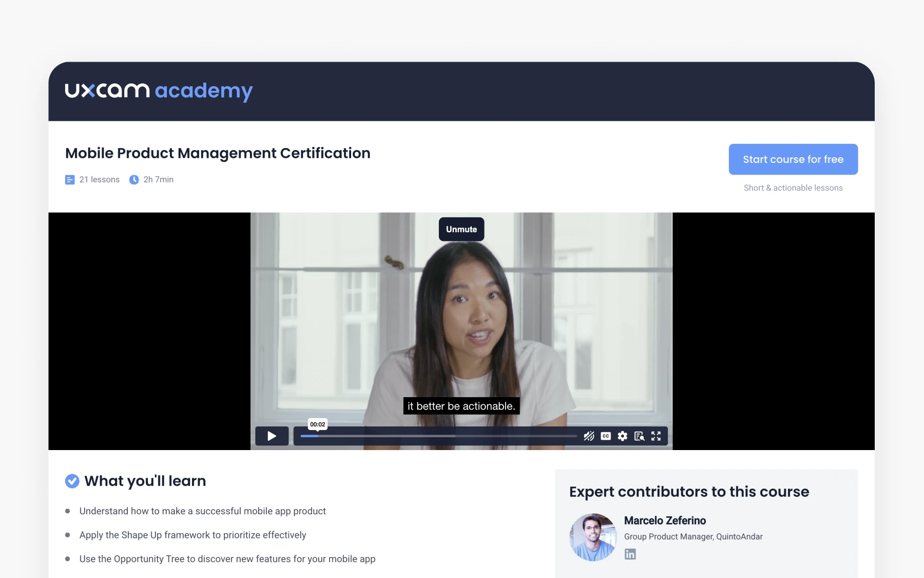This screenshot has height=578, width=924.
Task: Start the course for free
Action: (x=793, y=159)
